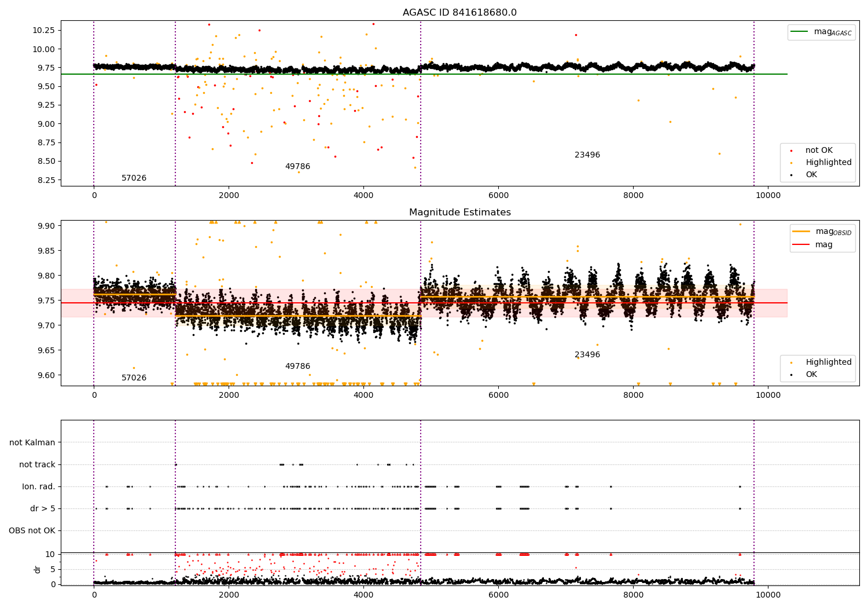The height and width of the screenshot is (608, 868).
Task: Click the 6000 x-axis tick of the top plot
Action: [498, 196]
